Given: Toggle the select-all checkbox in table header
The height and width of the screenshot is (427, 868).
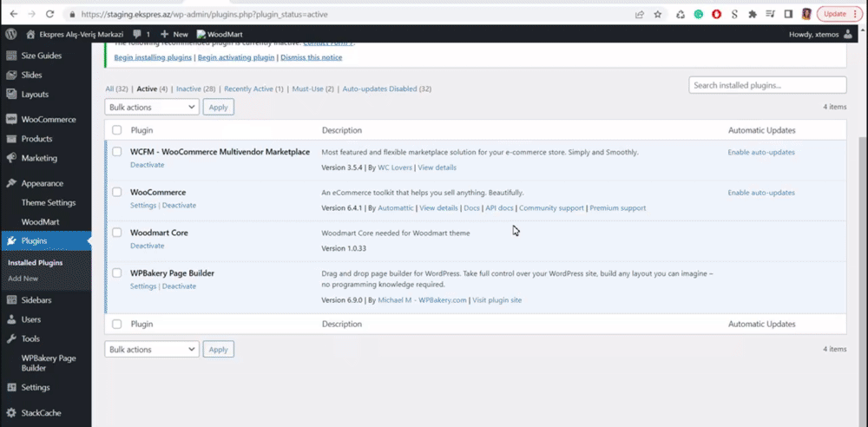Looking at the screenshot, I should tap(117, 130).
